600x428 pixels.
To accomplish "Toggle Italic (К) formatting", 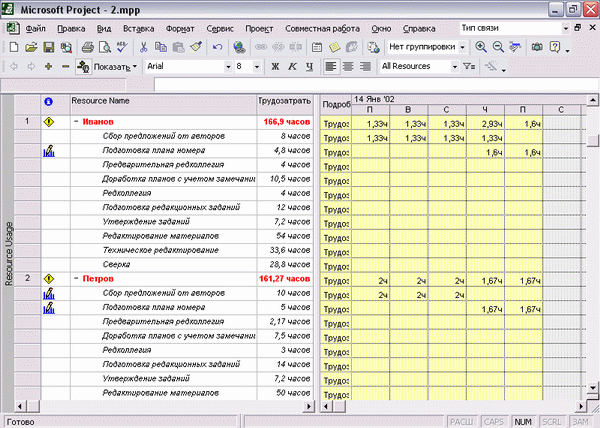I will [292, 67].
